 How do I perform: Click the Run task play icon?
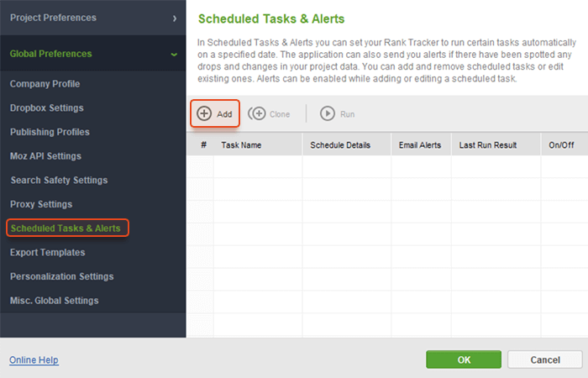[x=328, y=113]
